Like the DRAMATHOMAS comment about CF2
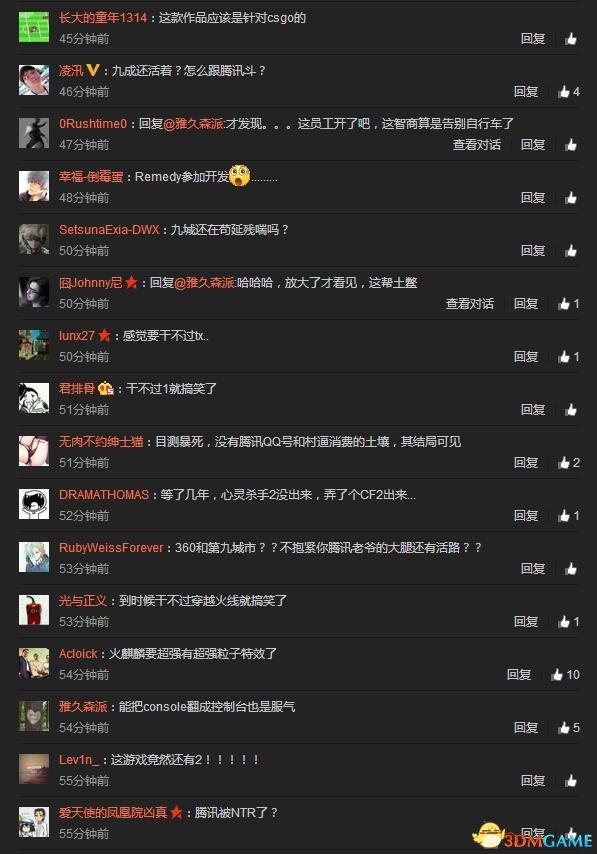The image size is (597, 854). coord(568,516)
